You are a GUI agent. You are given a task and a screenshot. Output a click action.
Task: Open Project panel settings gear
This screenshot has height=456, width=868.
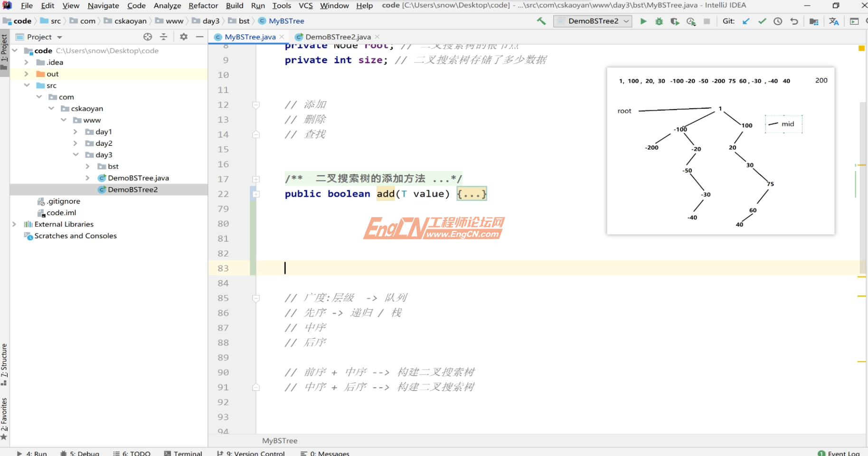pos(183,37)
